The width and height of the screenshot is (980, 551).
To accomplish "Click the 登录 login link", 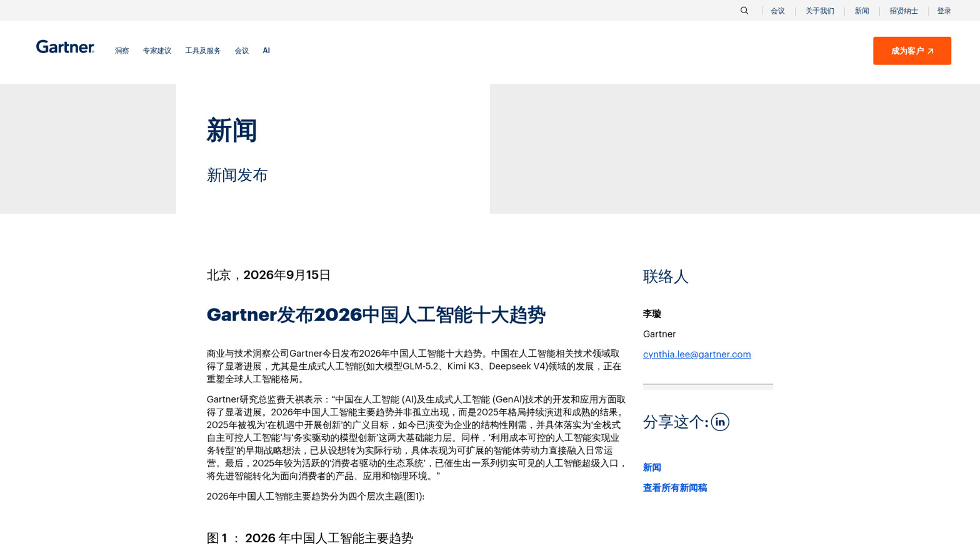I will click(x=944, y=11).
